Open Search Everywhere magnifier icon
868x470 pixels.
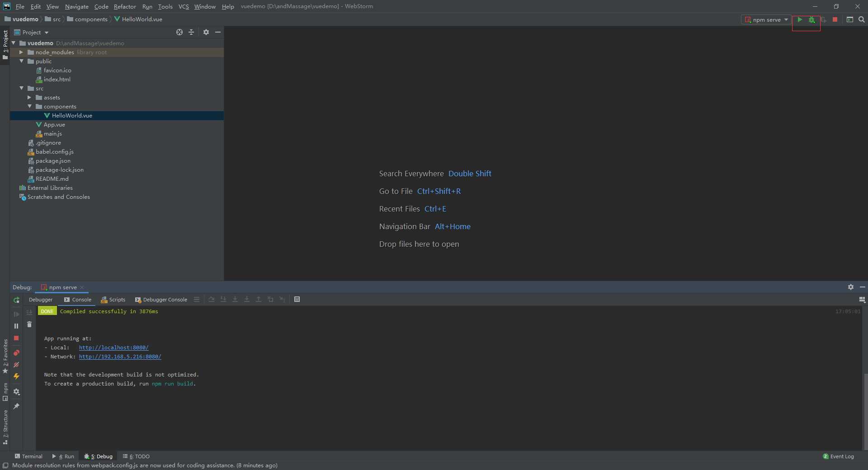[862, 19]
